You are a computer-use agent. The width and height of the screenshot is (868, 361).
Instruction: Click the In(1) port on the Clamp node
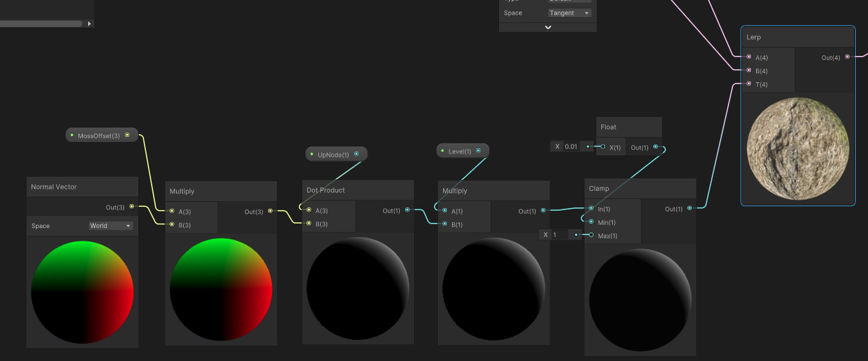coord(591,208)
